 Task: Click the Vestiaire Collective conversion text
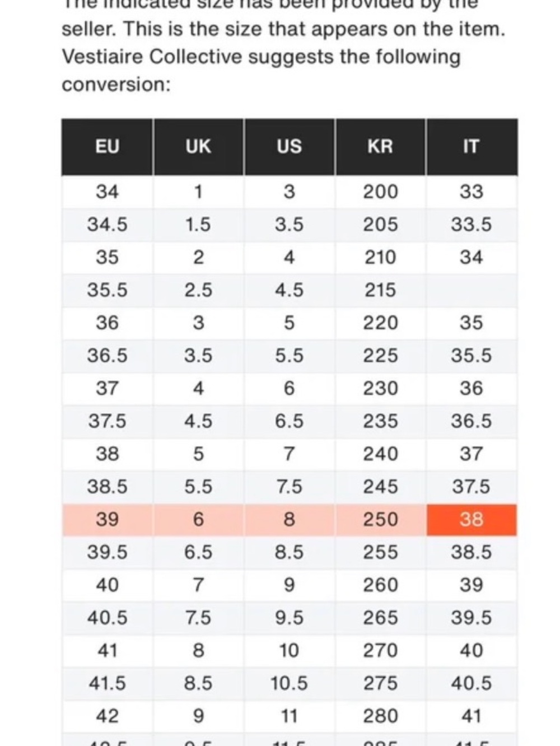(261, 71)
